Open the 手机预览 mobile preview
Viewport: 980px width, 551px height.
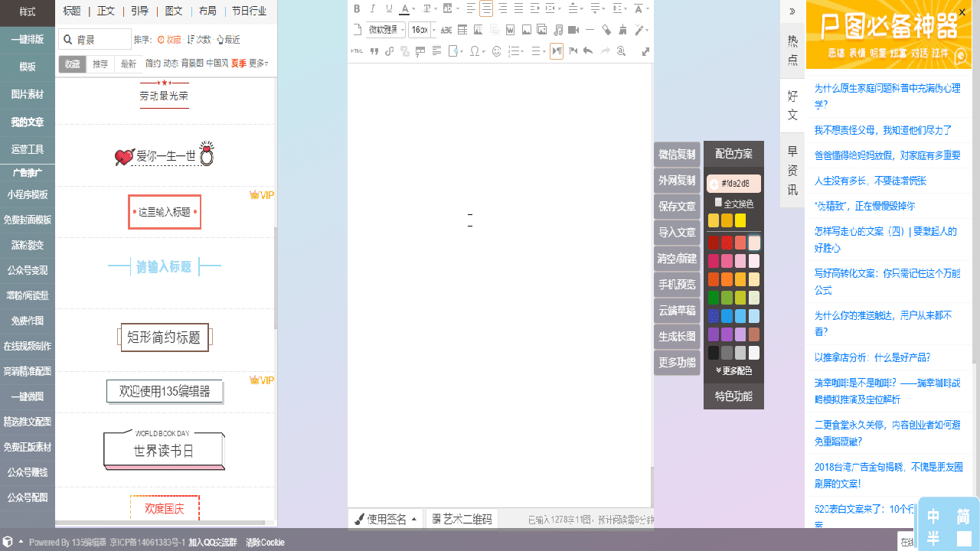point(677,285)
